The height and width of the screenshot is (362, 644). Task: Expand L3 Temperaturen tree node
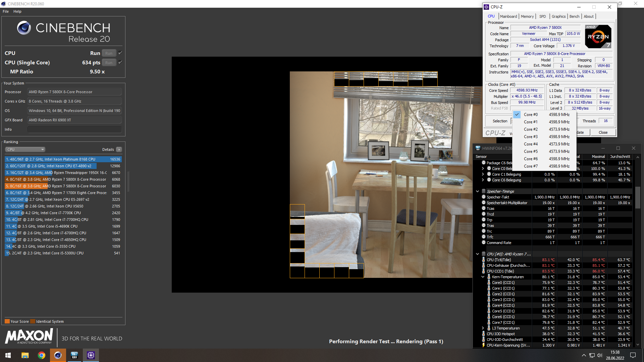(483, 328)
